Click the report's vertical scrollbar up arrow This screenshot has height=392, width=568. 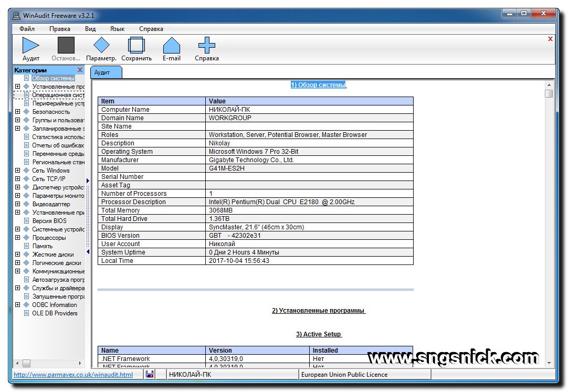pyautogui.click(x=549, y=85)
